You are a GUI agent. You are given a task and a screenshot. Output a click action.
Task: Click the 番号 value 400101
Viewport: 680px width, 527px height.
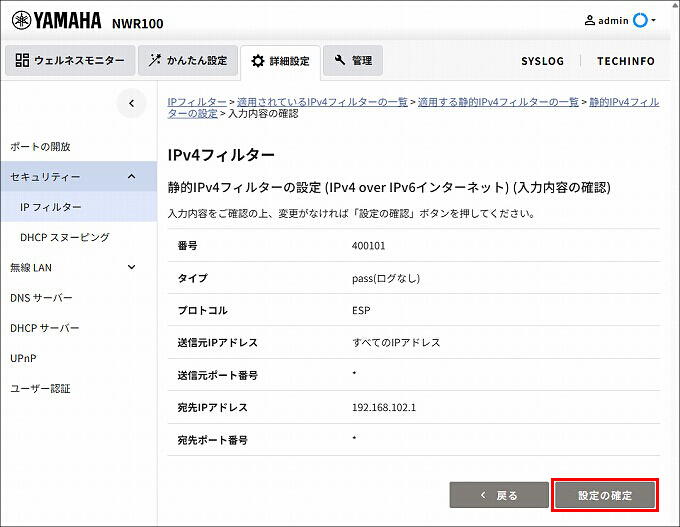(368, 245)
